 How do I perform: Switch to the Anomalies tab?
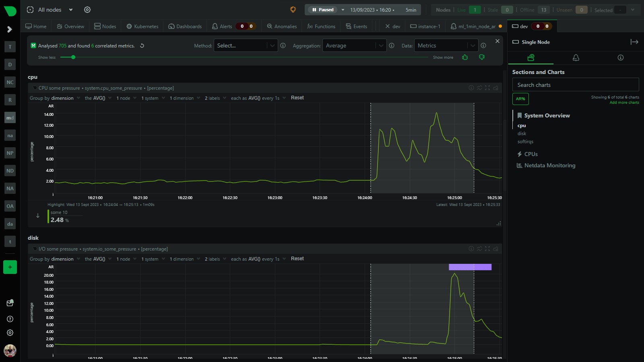click(x=282, y=27)
